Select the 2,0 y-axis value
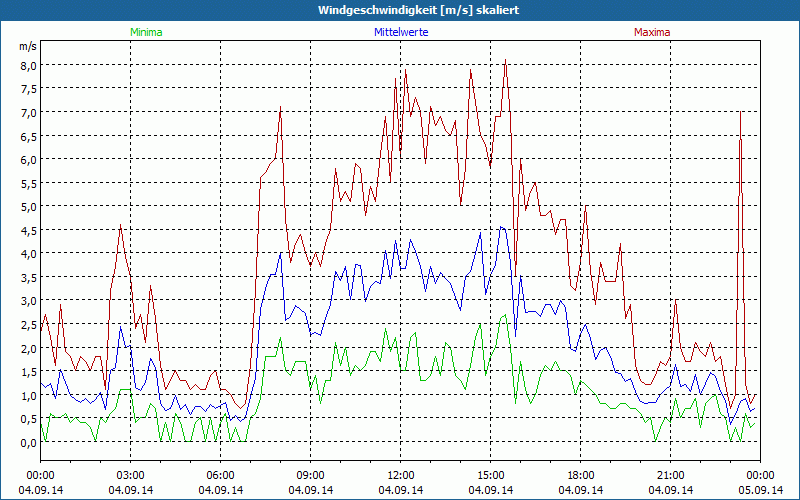The height and width of the screenshot is (500, 800). click(x=29, y=348)
